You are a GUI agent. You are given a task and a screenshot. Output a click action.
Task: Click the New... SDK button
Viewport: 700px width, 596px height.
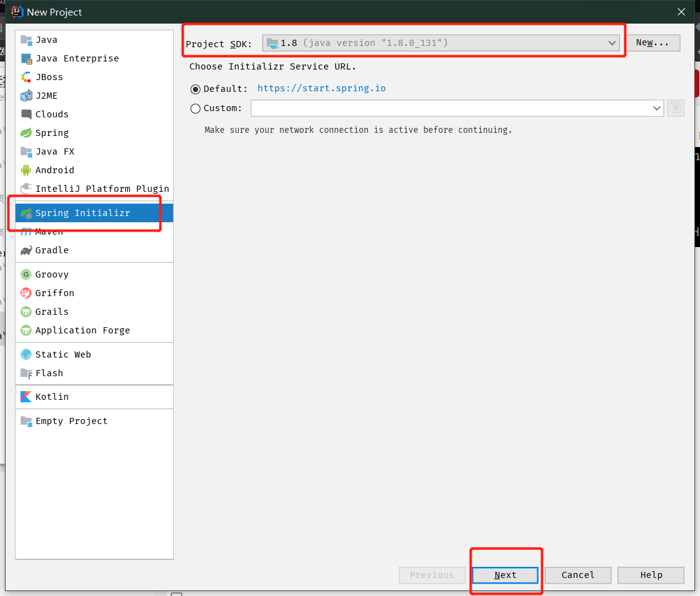652,43
